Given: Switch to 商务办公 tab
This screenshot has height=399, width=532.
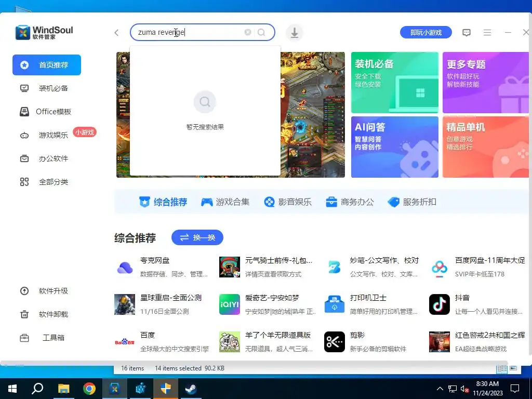Looking at the screenshot, I should coord(350,202).
